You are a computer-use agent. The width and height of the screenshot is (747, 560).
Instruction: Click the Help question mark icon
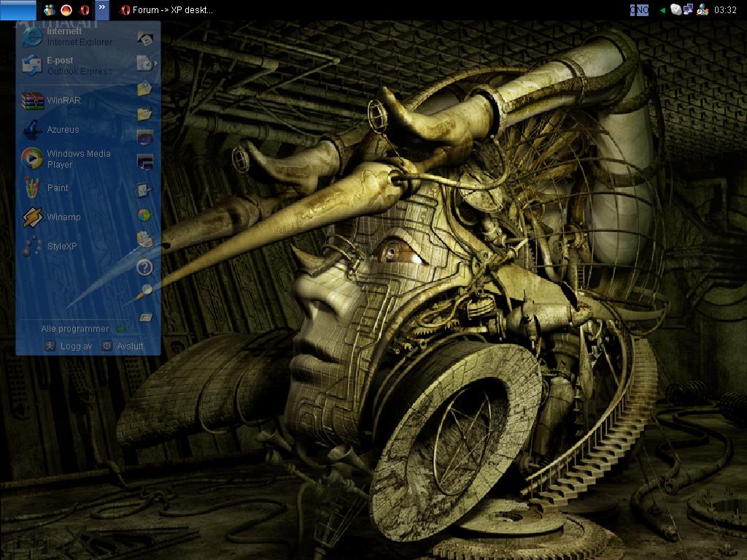point(144,268)
